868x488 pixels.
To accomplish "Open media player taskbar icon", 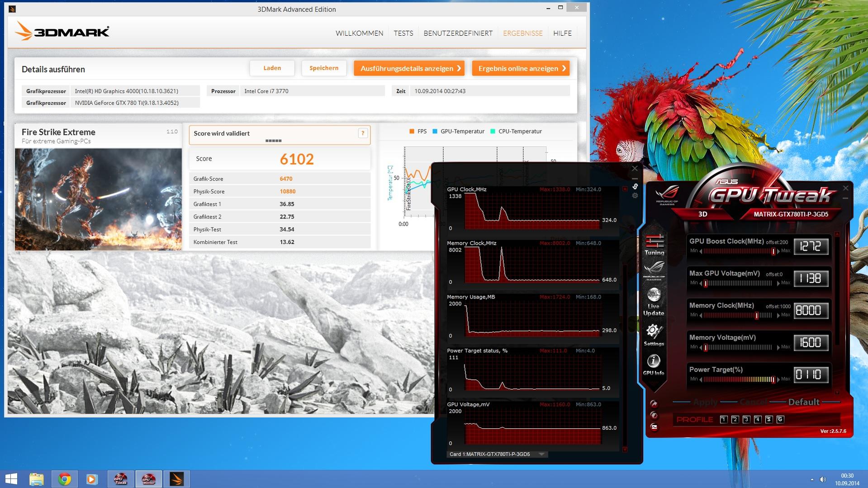I will pyautogui.click(x=92, y=479).
